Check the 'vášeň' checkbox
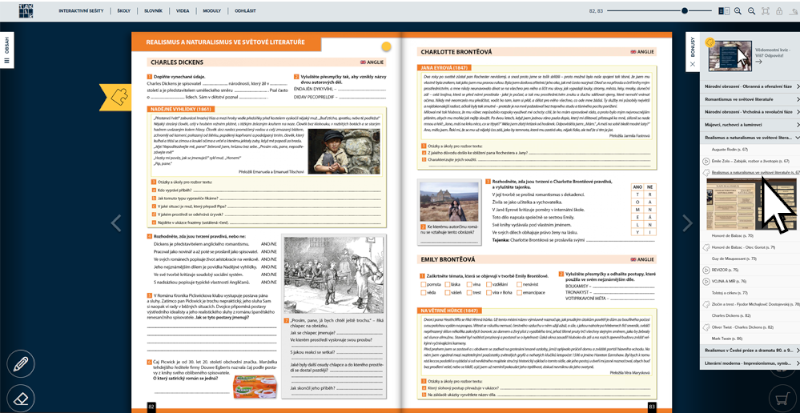Screen dimensions: 800x413 447,293
